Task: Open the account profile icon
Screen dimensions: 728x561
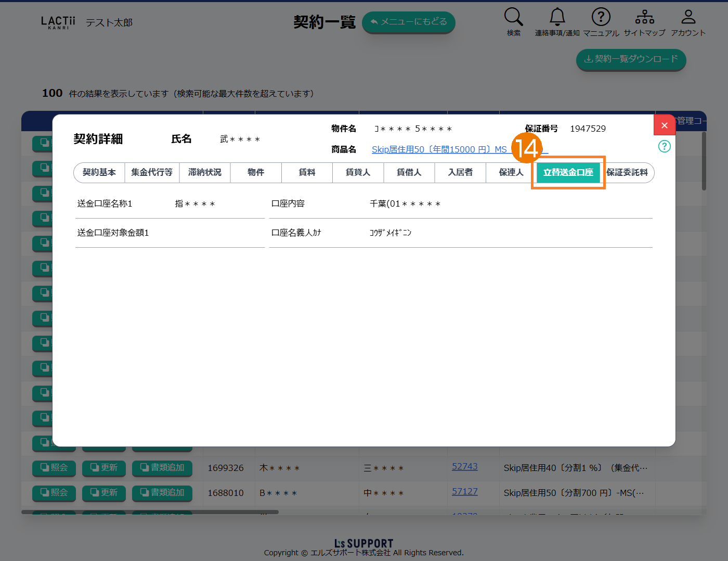Action: [x=688, y=17]
